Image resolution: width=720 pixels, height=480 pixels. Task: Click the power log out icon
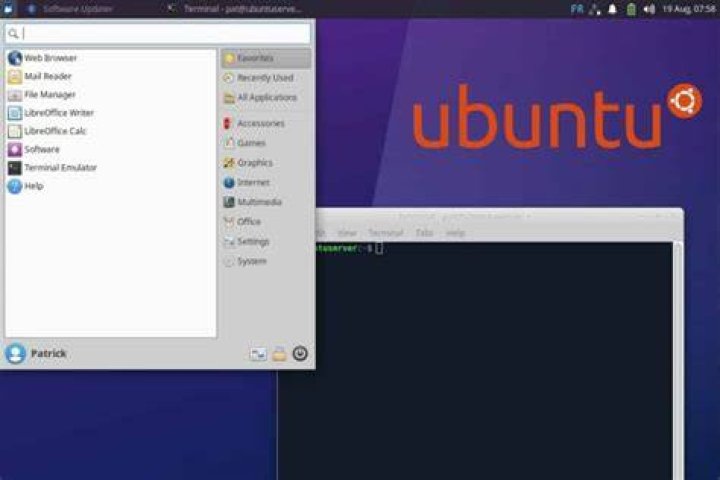point(300,353)
